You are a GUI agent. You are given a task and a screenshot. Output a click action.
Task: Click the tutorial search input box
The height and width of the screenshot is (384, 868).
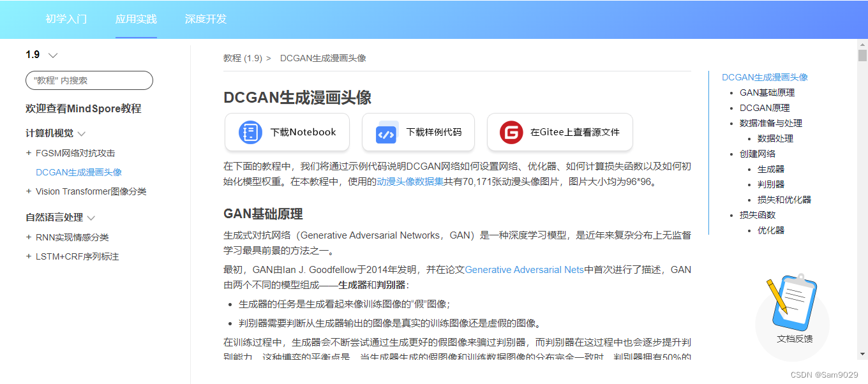(x=89, y=80)
